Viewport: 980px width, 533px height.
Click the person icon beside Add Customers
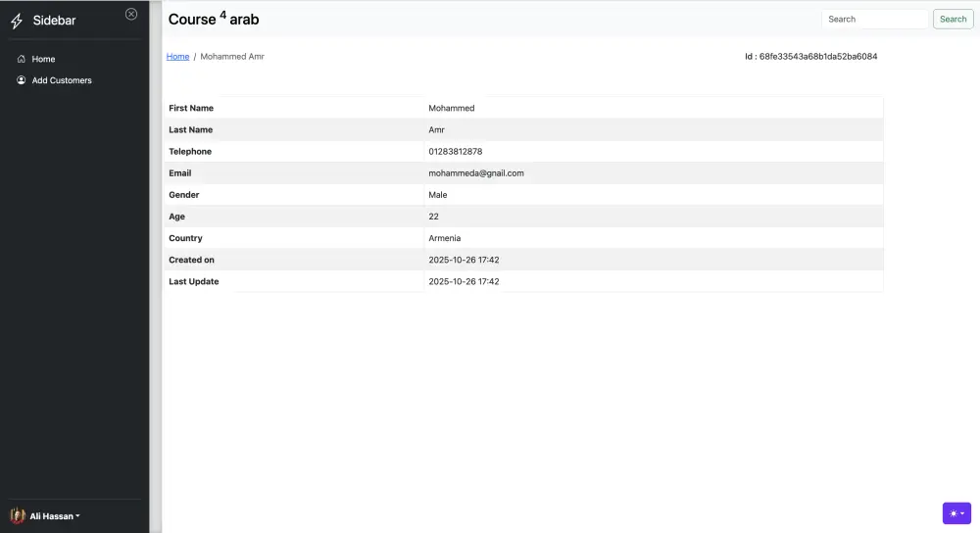point(22,80)
